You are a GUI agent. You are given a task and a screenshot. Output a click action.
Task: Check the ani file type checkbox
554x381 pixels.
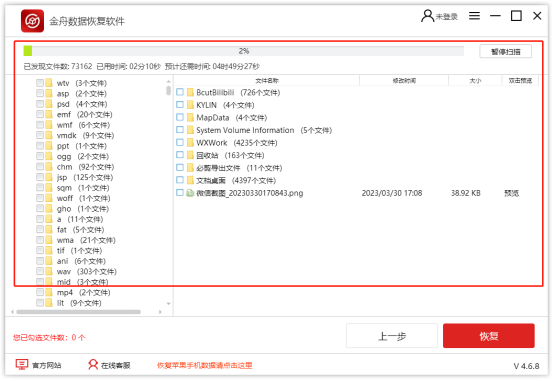coord(40,261)
